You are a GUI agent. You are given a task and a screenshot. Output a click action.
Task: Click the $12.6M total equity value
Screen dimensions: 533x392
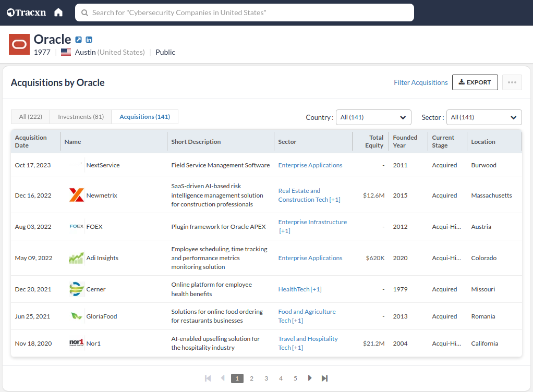[x=373, y=195]
